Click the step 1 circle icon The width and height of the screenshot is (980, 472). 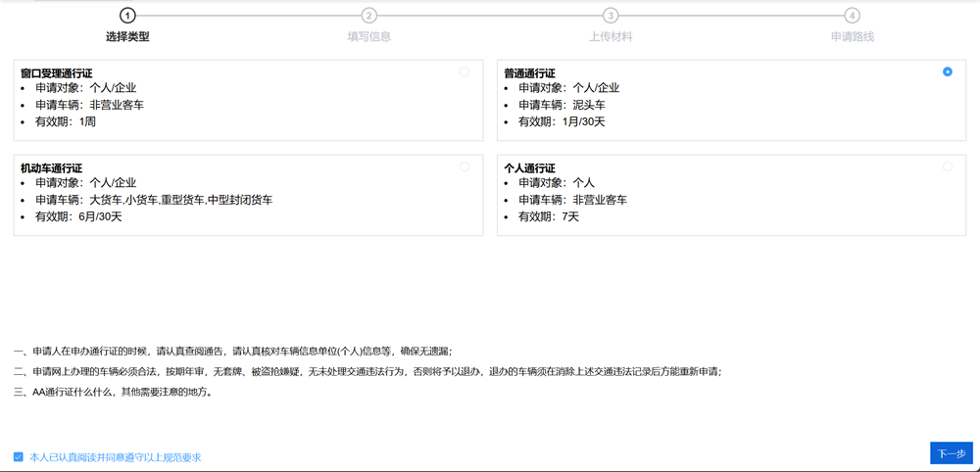127,16
